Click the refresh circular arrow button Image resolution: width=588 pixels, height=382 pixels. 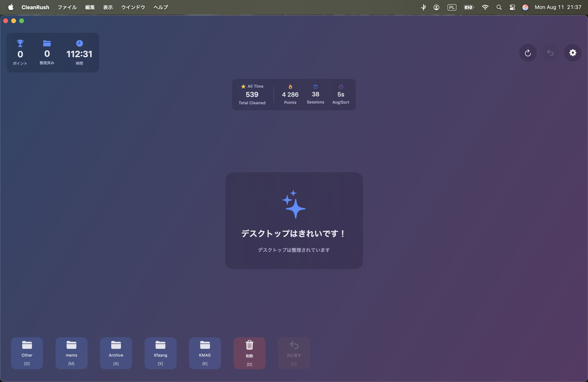[x=528, y=53]
